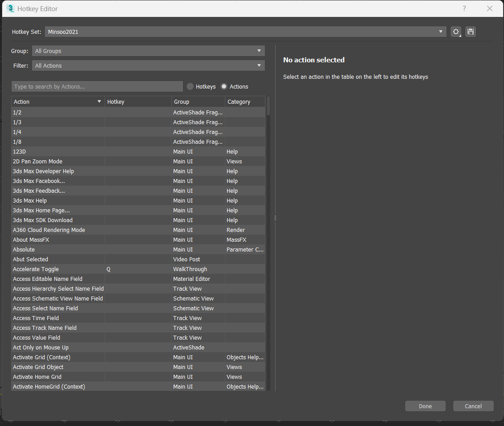Click the Video Post group cell
The image size is (504, 426).
pos(198,259)
